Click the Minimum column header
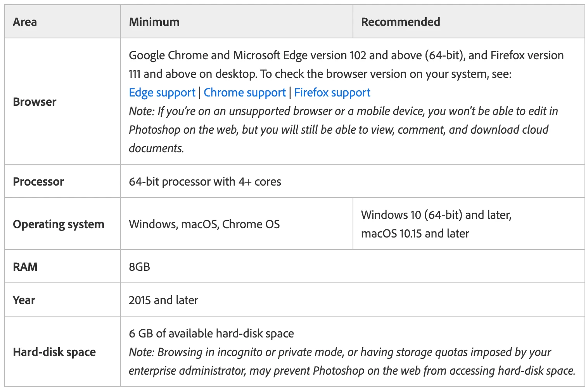Screen dimensions: 588x389 tap(154, 22)
